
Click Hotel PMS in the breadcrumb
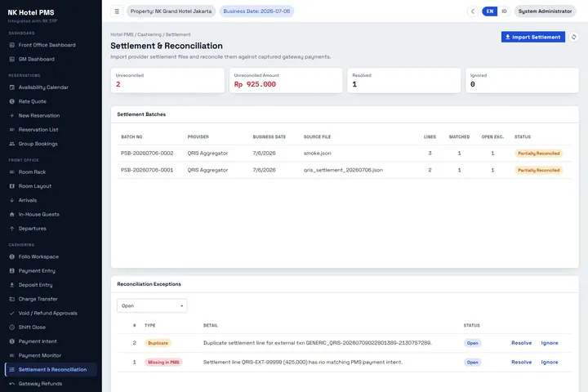point(122,34)
